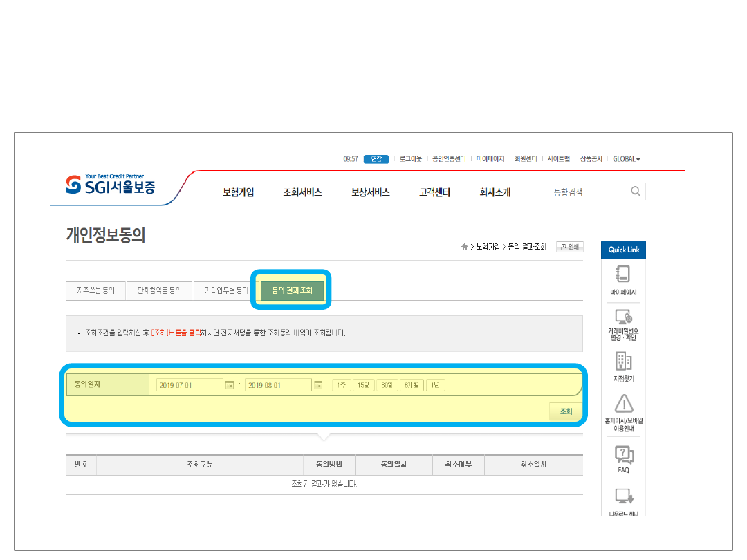This screenshot has width=747, height=560.
Task: Open the end date calendar picker icon
Action: [x=318, y=385]
